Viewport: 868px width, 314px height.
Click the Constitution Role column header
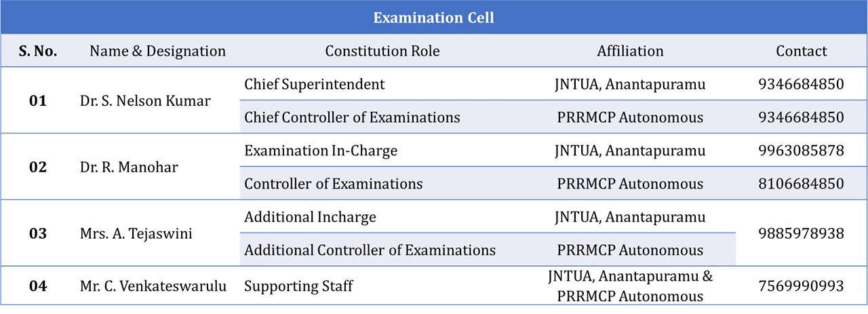(382, 51)
